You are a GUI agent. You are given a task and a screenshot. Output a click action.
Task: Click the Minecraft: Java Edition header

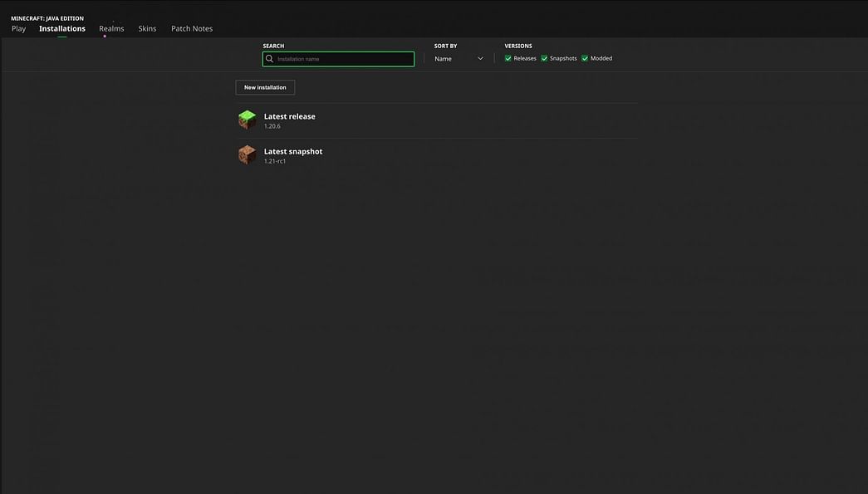coord(47,18)
